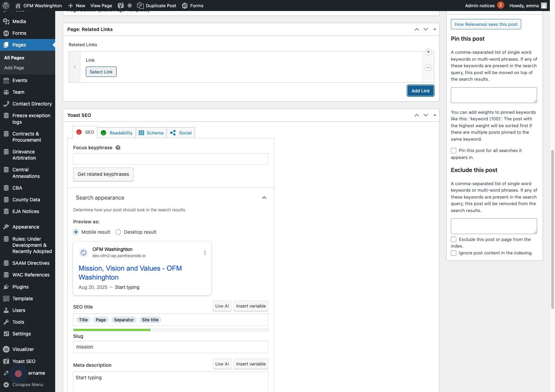Switch to the Readability tab
The height and width of the screenshot is (392, 555).
click(x=117, y=133)
